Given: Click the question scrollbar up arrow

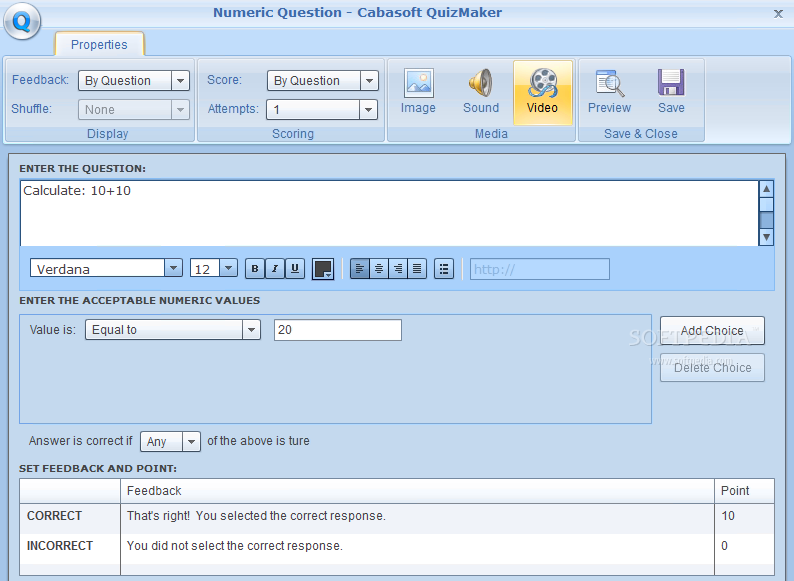Looking at the screenshot, I should pos(766,189).
